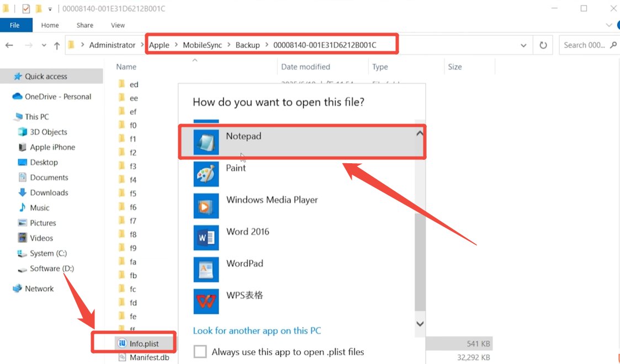This screenshot has width=620, height=364.
Task: Click the folder icon next to f2
Action: click(x=122, y=152)
